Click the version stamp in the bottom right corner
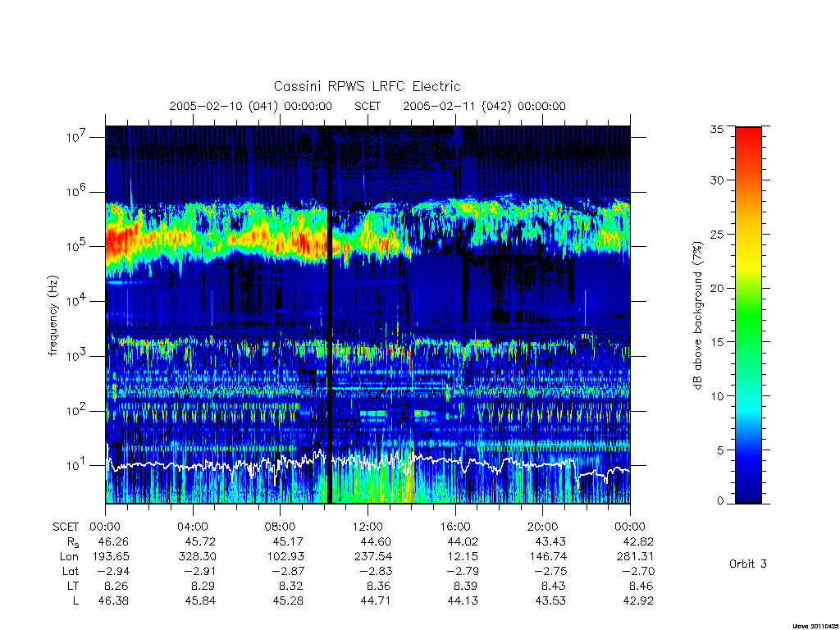This screenshot has width=840, height=630. pyautogui.click(x=815, y=626)
